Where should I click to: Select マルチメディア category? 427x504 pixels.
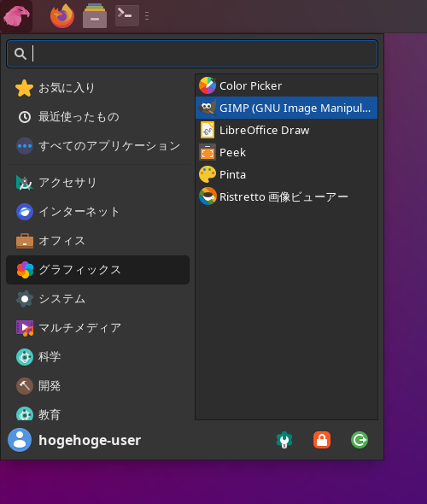coord(97,328)
